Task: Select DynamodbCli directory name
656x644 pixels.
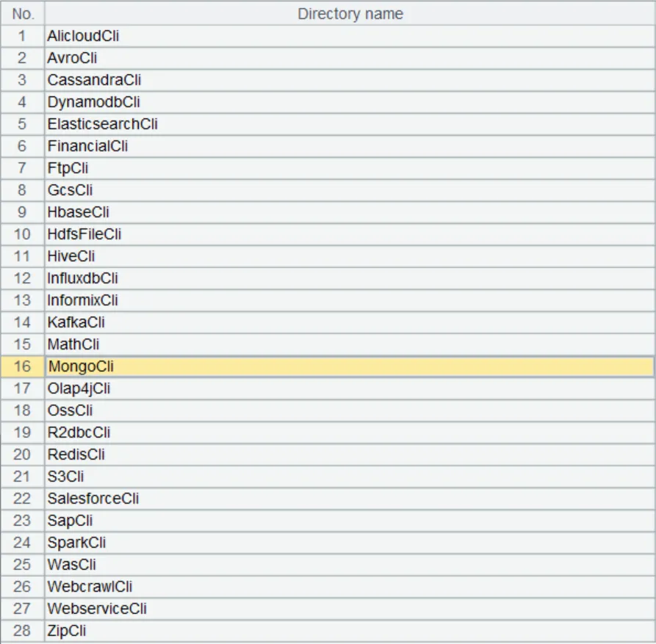Action: click(350, 102)
